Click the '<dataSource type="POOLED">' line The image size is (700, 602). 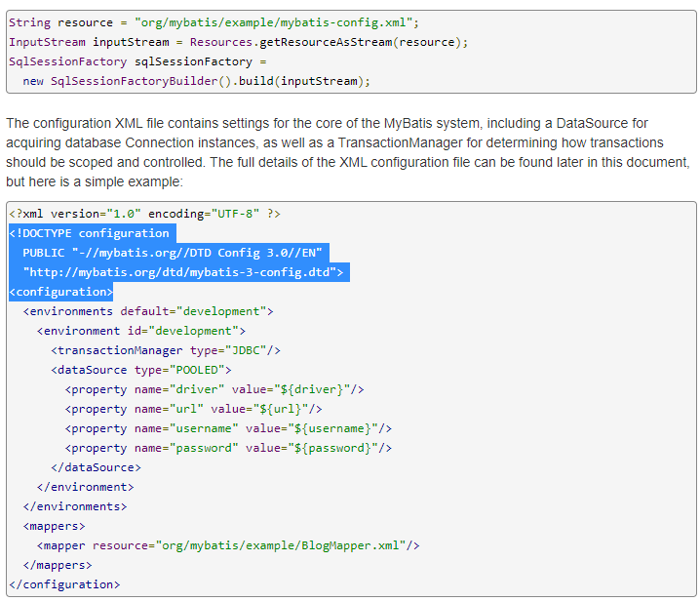pos(141,370)
